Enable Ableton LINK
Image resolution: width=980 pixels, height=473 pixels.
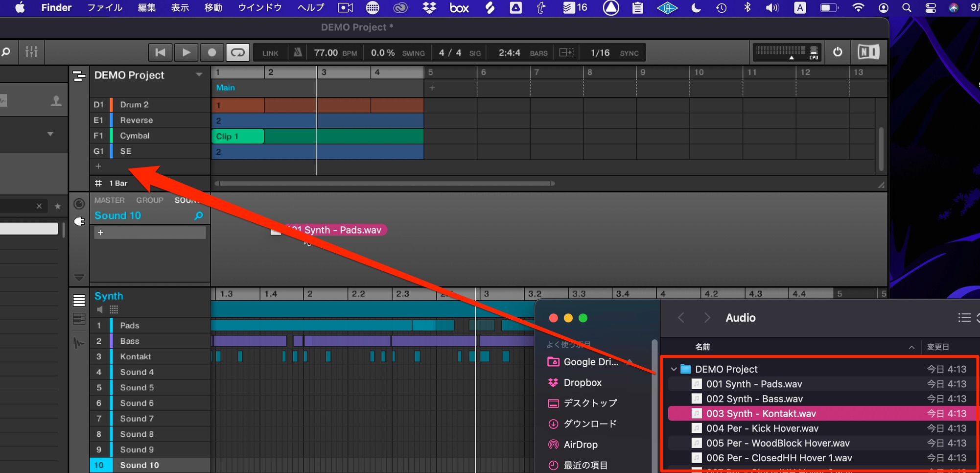pos(270,53)
